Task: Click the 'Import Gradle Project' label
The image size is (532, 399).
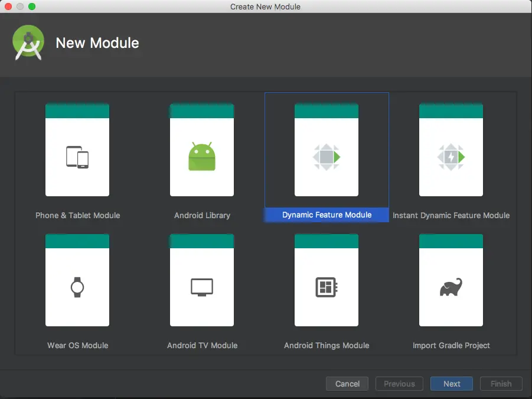Action: (x=451, y=345)
